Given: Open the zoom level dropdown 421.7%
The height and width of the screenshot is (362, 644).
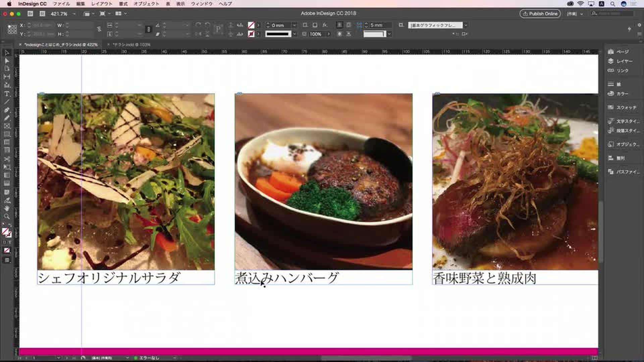Looking at the screenshot, I should point(74,14).
